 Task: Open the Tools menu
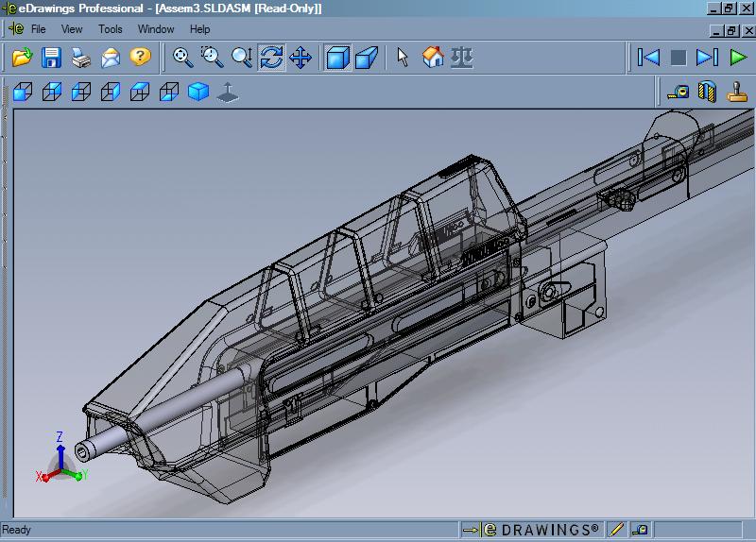[x=111, y=29]
